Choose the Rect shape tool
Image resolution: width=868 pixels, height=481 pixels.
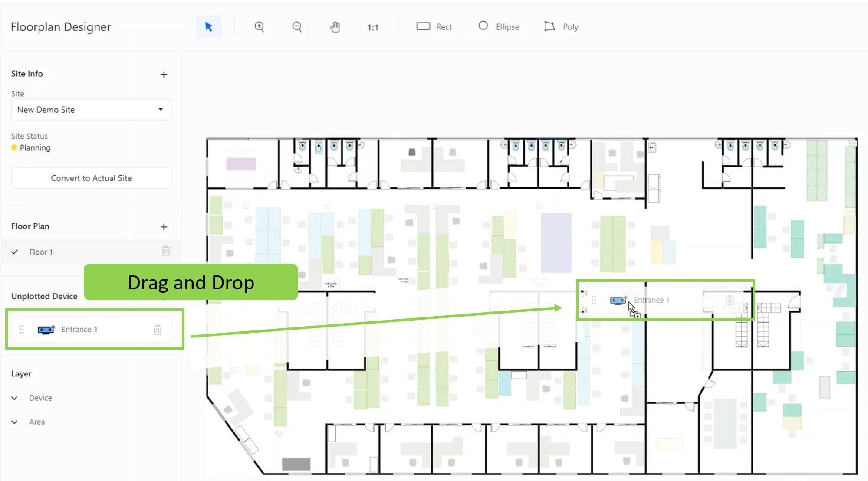pyautogui.click(x=434, y=27)
